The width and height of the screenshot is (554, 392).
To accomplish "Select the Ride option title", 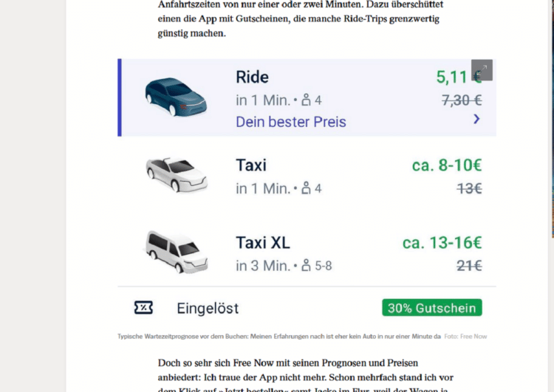I will pyautogui.click(x=252, y=77).
